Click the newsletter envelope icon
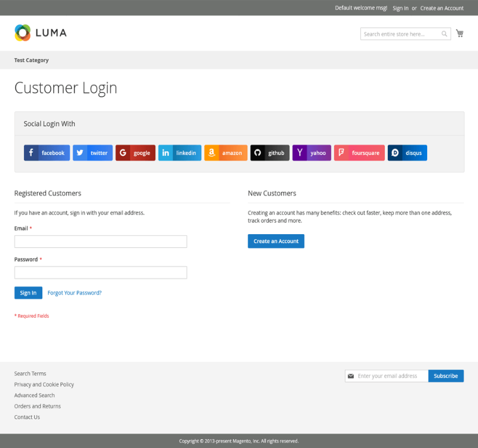This screenshot has width=478, height=448. 351,376
